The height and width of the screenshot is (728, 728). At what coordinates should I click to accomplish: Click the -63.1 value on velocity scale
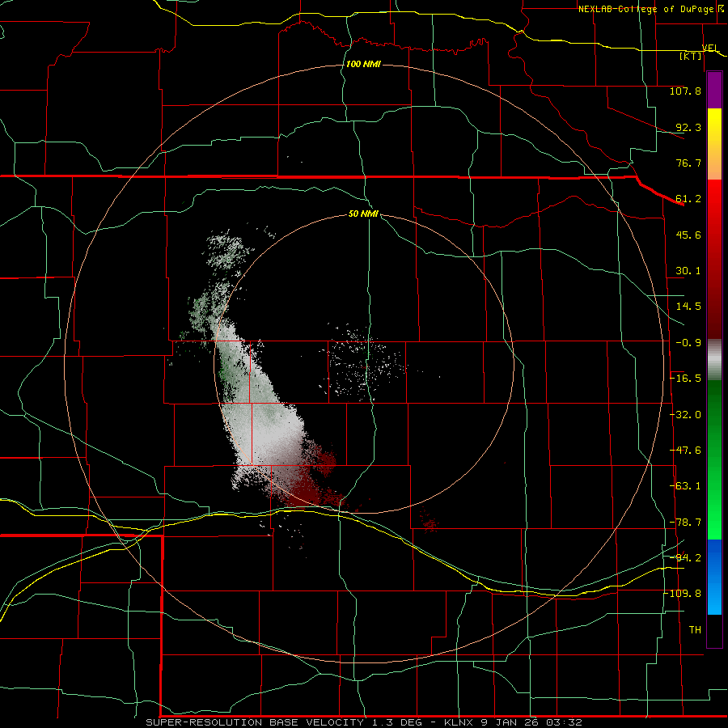[685, 486]
